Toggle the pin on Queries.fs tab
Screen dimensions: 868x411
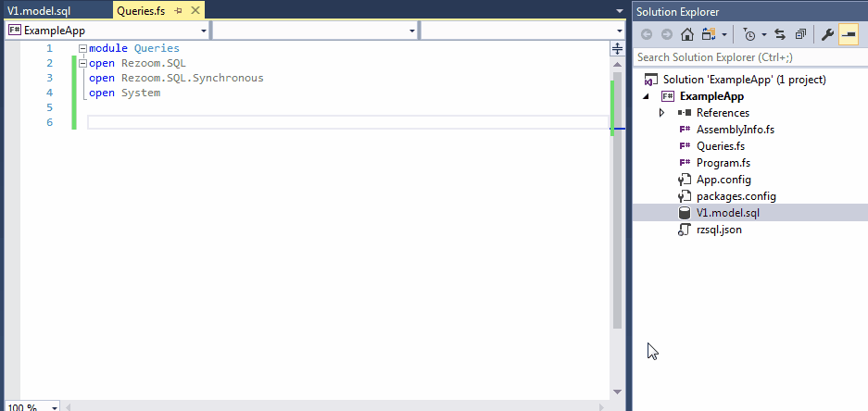tap(178, 11)
